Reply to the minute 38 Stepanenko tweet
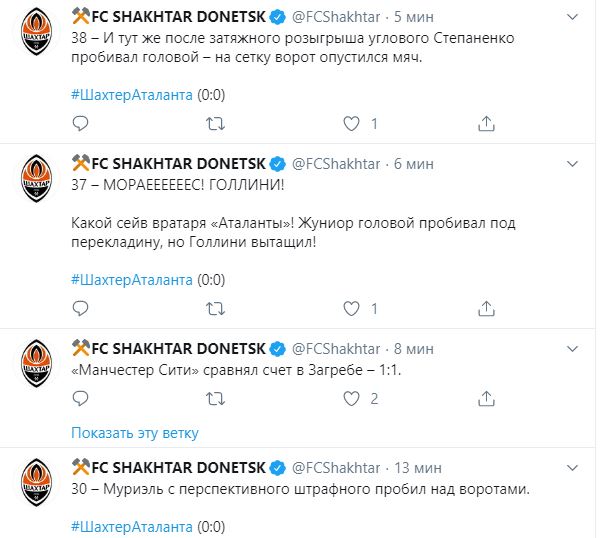This screenshot has height=538, width=600. click(x=80, y=124)
